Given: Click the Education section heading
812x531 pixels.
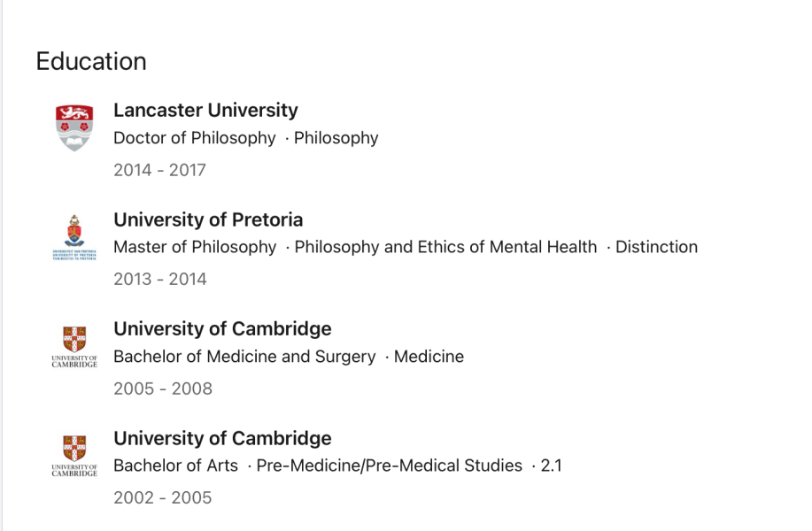Looking at the screenshot, I should tap(91, 62).
